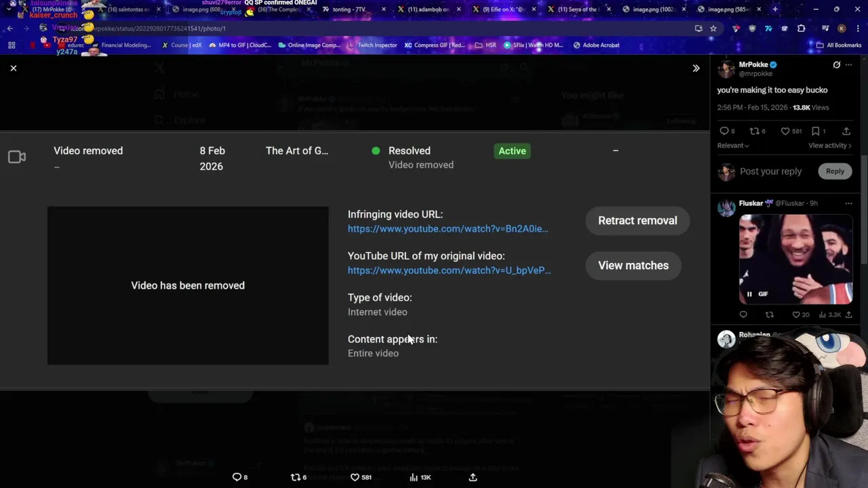Image resolution: width=868 pixels, height=488 pixels.
Task: Open a new browser tab
Action: [775, 9]
